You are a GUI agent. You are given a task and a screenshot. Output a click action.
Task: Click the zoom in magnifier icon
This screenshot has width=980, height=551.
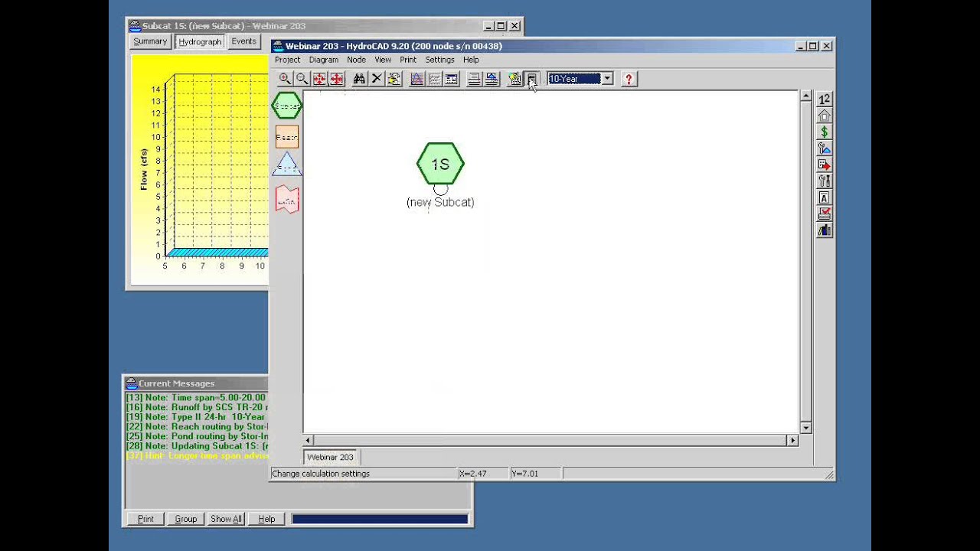[x=285, y=79]
